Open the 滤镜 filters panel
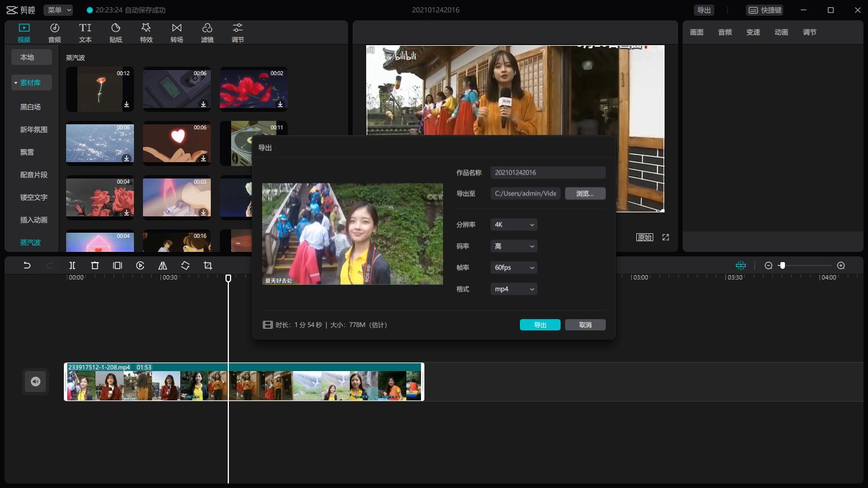868x488 pixels. (x=207, y=33)
